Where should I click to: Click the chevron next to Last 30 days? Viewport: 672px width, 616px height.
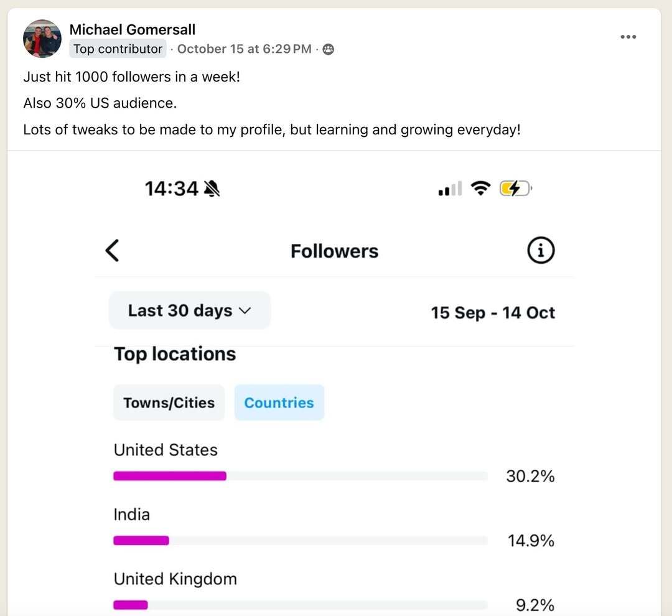click(245, 310)
